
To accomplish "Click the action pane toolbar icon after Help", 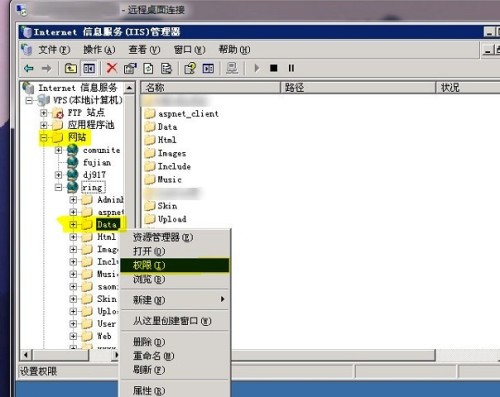I will tap(208, 68).
